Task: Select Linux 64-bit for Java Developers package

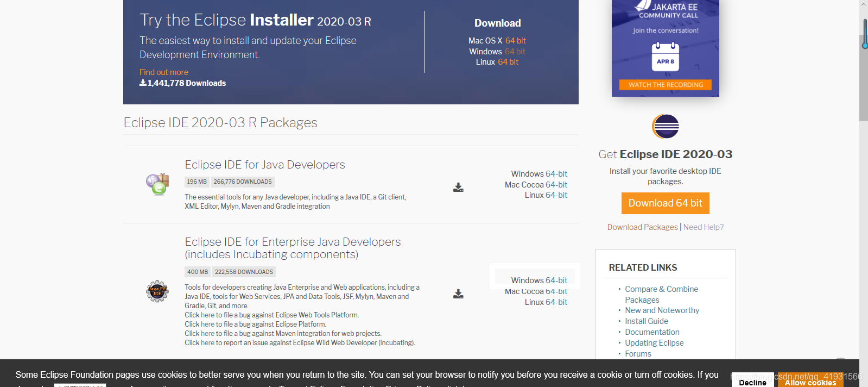Action: click(x=556, y=195)
